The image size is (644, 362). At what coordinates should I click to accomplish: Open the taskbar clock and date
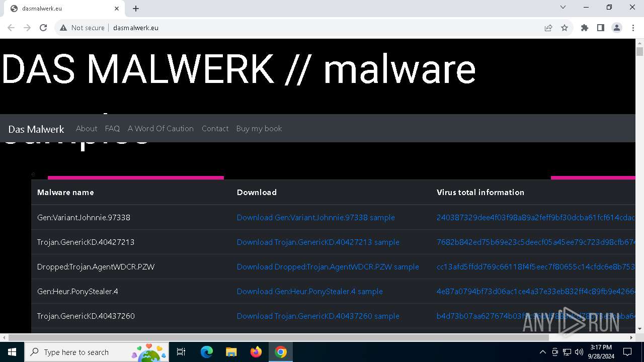pos(601,352)
